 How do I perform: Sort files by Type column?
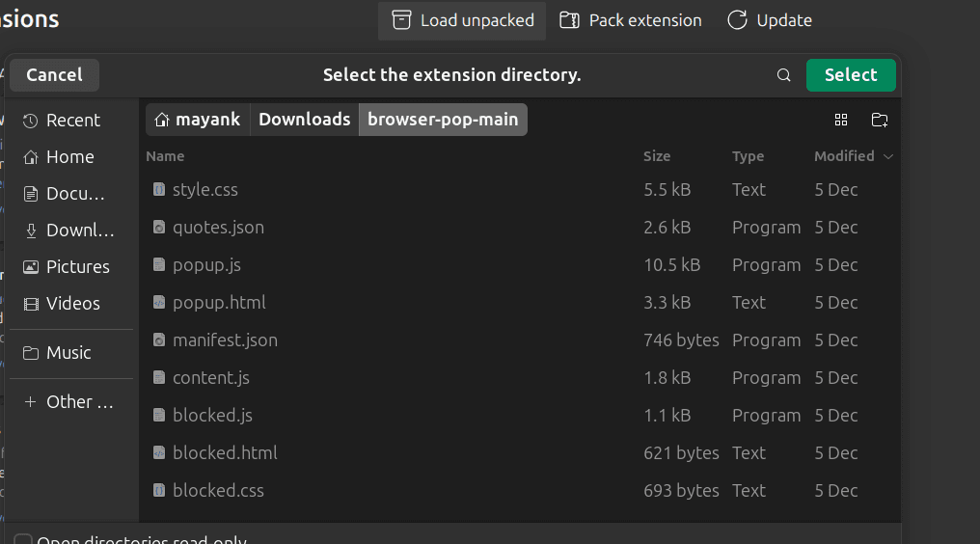(x=749, y=156)
